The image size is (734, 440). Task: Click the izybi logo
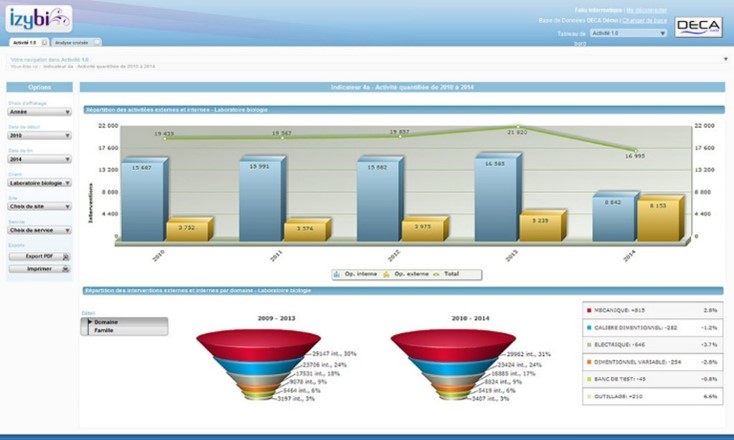(40, 20)
